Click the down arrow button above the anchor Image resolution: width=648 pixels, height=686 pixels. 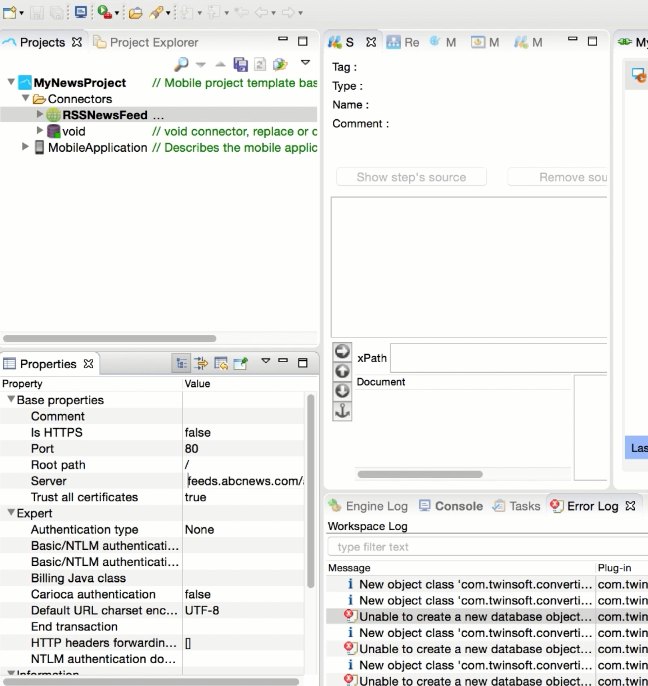tap(342, 391)
